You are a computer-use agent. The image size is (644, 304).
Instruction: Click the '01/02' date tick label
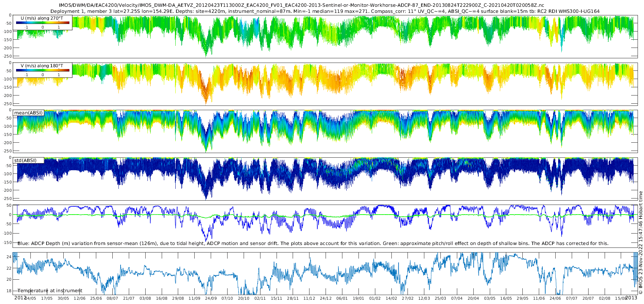375,298
